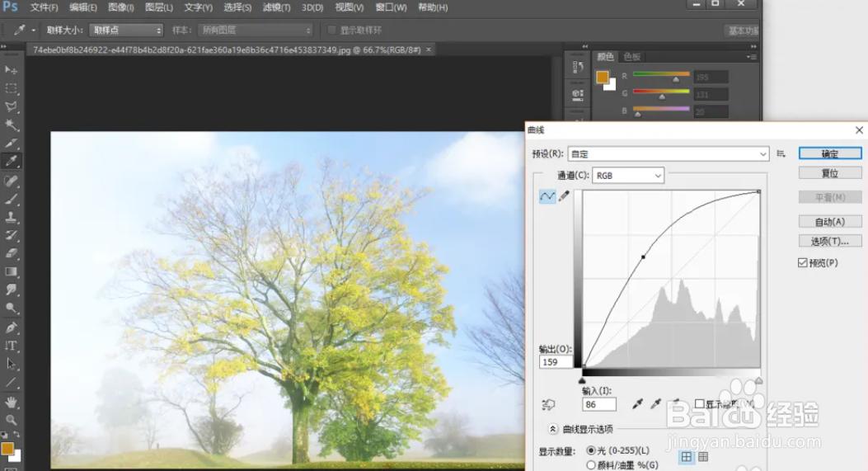Select the 颜料/油墨 % radio button
The height and width of the screenshot is (471, 868).
591,465
